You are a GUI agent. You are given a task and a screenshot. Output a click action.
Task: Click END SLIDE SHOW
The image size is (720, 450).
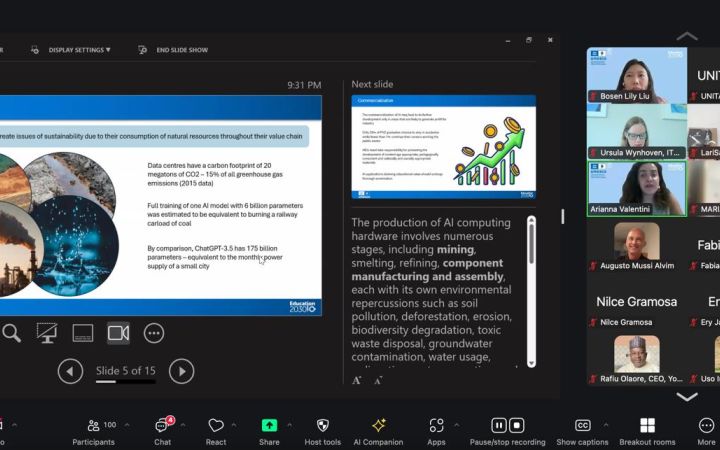tap(182, 50)
